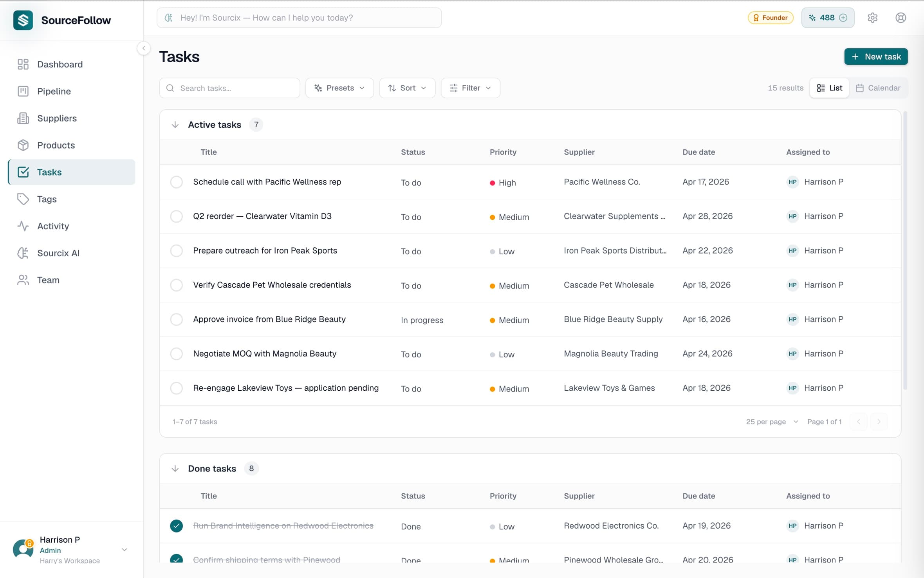The image size is (924, 578).
Task: Open the Sort dropdown
Action: point(407,88)
